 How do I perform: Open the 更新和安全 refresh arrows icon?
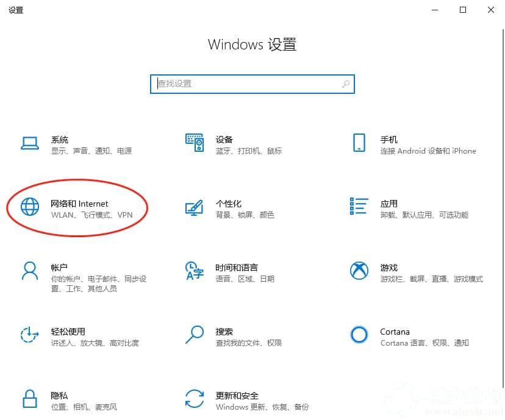[x=195, y=399]
